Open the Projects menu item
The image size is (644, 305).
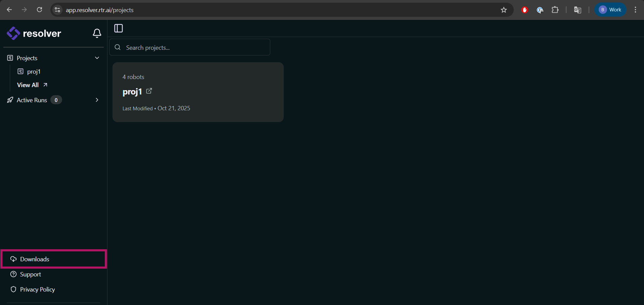[x=54, y=58]
